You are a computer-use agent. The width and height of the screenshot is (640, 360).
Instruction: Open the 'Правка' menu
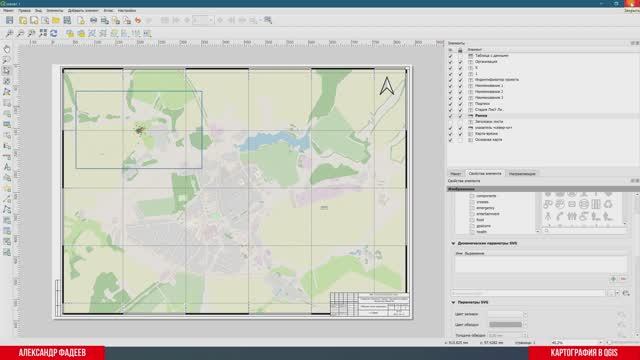[x=24, y=11]
